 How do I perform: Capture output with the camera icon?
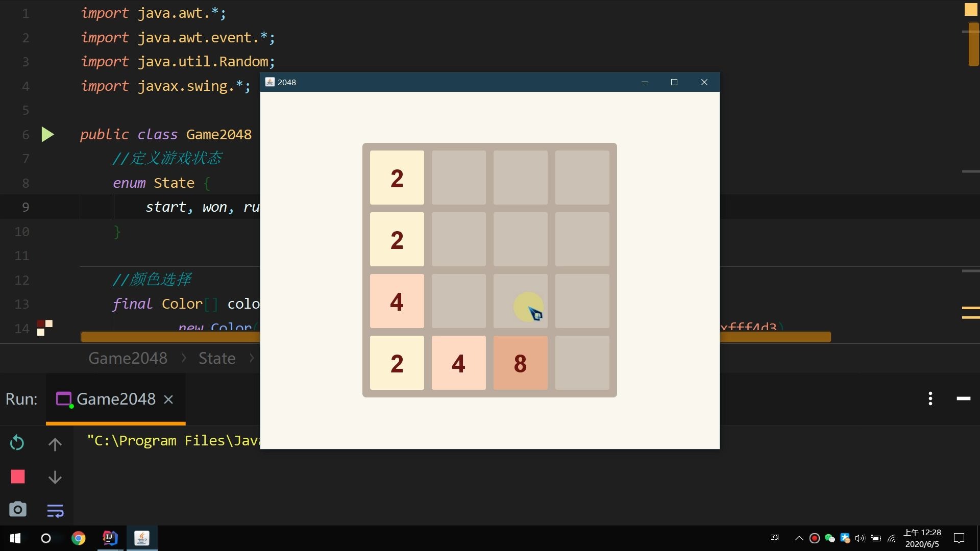click(17, 509)
